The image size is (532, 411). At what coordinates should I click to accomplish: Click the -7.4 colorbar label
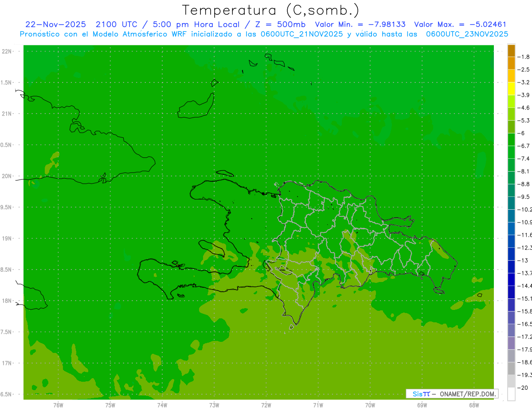click(524, 158)
